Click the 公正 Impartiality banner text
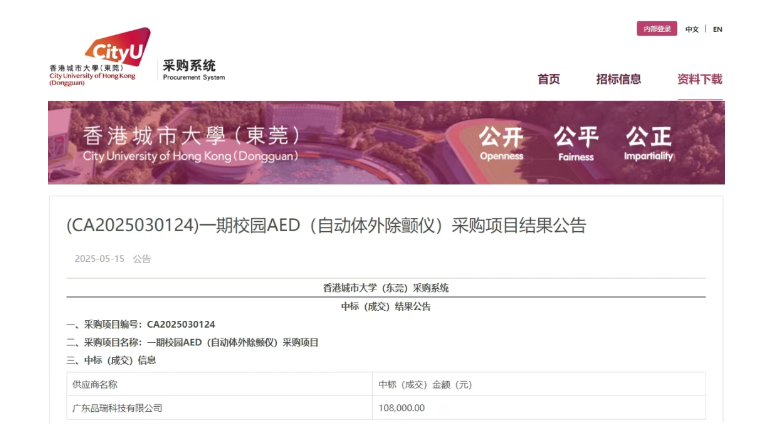This screenshot has width=775, height=441. (x=648, y=141)
